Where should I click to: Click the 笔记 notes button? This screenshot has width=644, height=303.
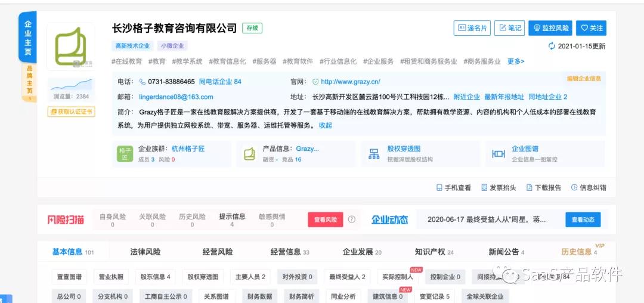tap(509, 28)
